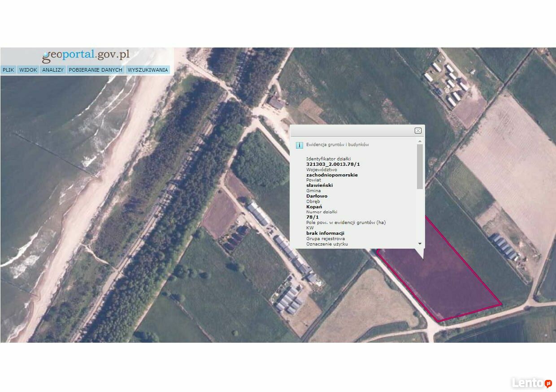Click the Darłowo gmina value
Image resolution: width=556 pixels, height=392 pixels.
click(317, 196)
